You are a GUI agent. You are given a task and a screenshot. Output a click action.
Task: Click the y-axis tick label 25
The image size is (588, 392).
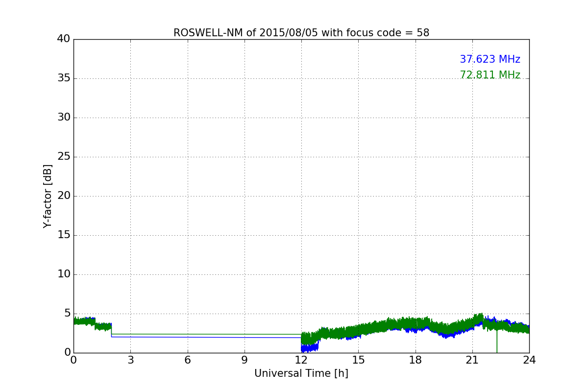[64, 157]
